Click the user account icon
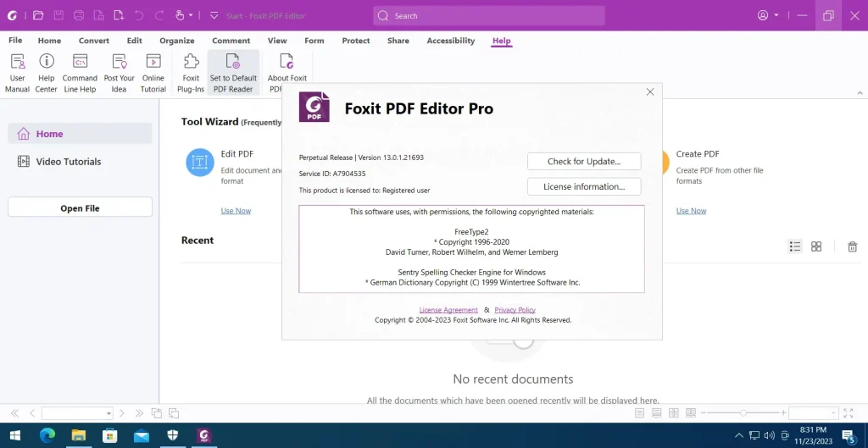 [763, 15]
